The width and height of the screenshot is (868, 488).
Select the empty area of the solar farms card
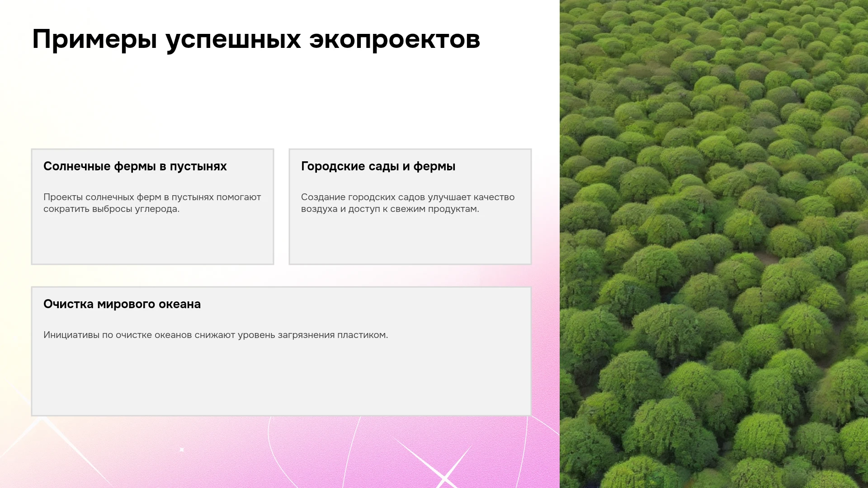click(x=152, y=239)
